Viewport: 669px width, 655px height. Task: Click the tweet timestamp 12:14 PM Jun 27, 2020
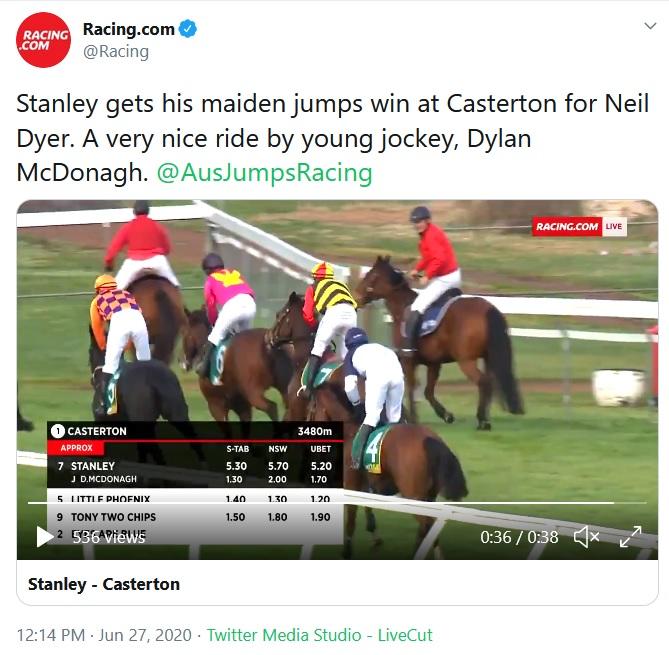click(104, 635)
